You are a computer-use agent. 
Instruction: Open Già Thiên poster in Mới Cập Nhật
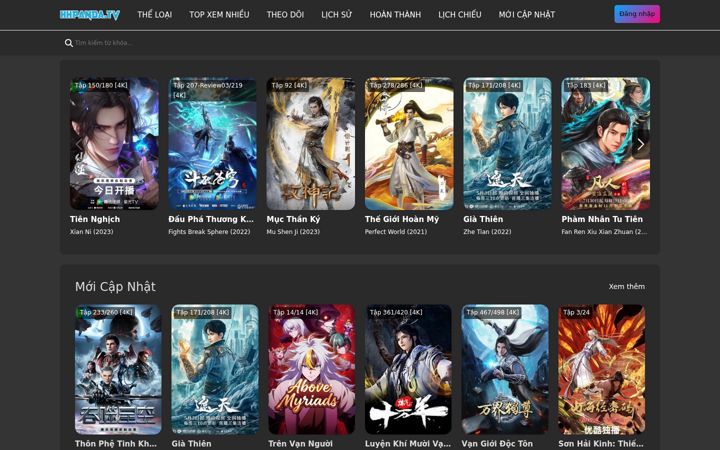coord(215,369)
